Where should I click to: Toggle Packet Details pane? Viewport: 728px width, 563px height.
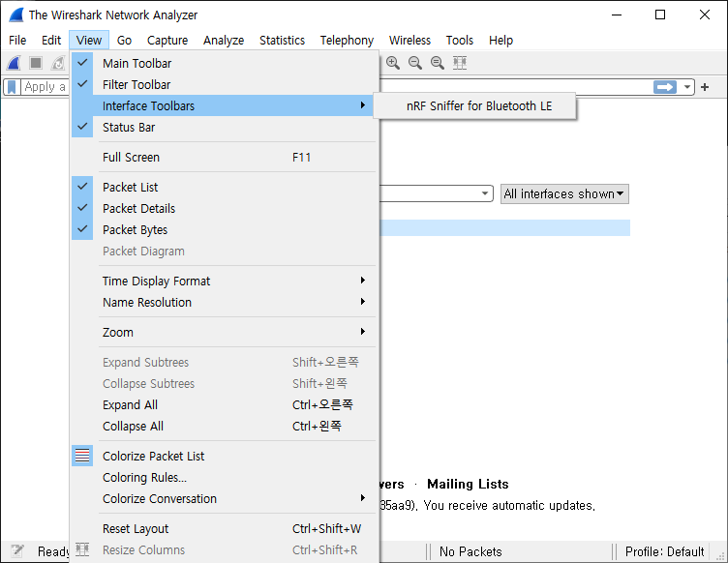tap(224, 208)
